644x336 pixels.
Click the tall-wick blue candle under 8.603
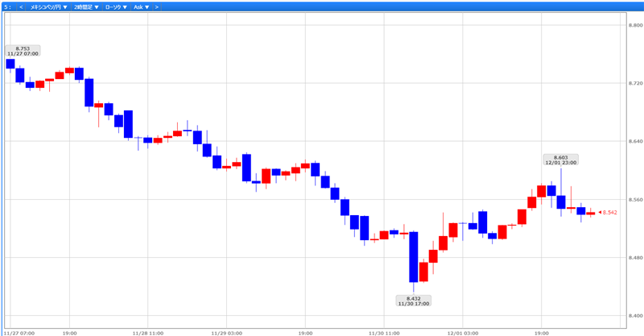(x=561, y=201)
